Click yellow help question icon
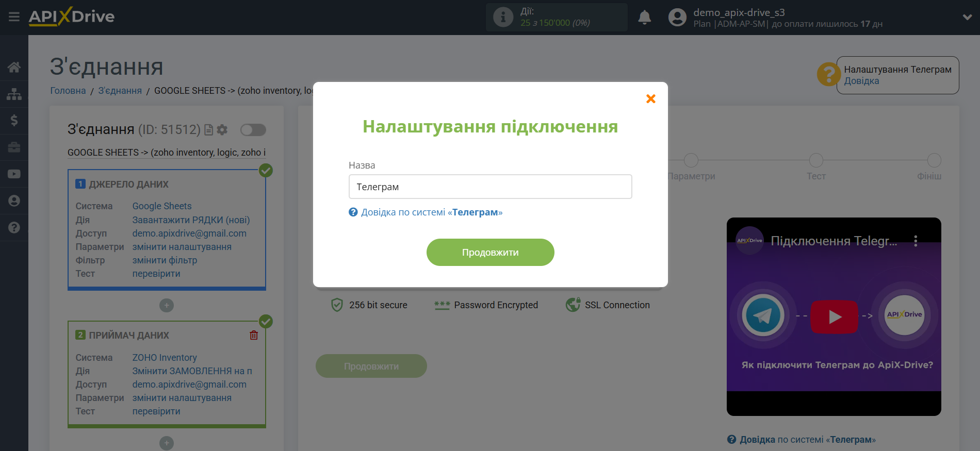 [828, 75]
